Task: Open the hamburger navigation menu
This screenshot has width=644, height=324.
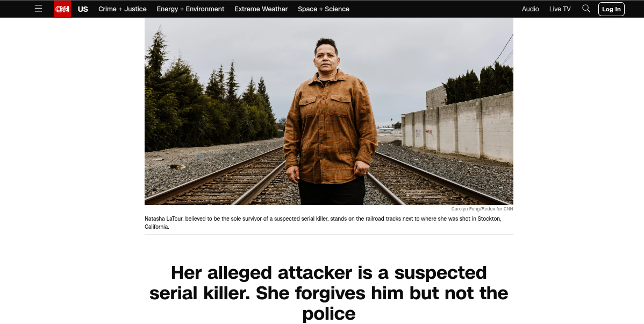Action: click(x=38, y=9)
